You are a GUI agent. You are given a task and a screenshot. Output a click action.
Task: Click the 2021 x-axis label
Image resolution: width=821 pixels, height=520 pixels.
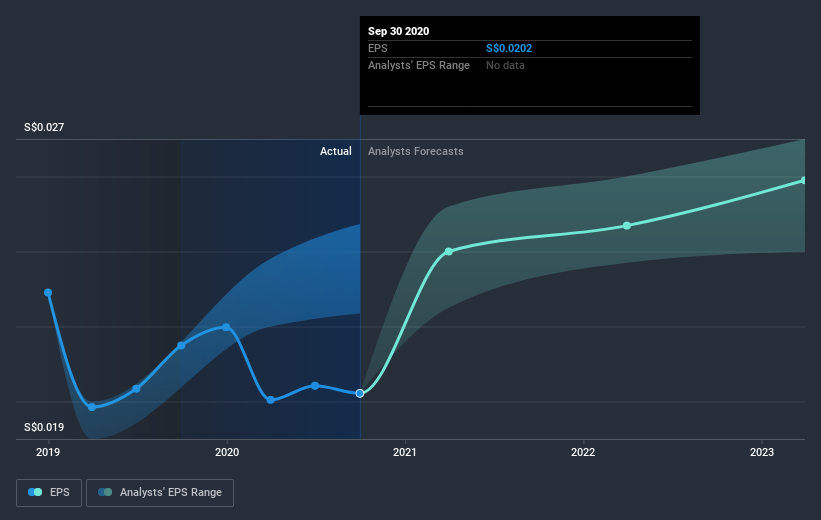tap(405, 452)
